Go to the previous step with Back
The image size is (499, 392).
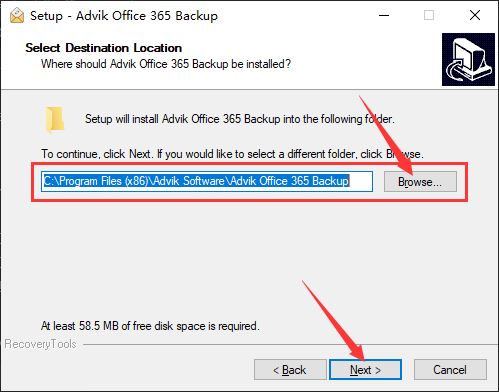[x=290, y=370]
